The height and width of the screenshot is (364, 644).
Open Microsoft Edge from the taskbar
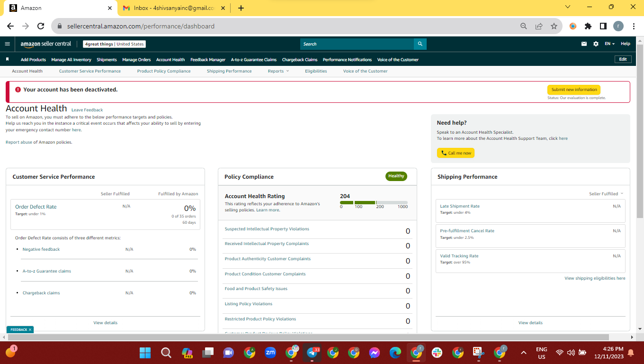pos(395,353)
